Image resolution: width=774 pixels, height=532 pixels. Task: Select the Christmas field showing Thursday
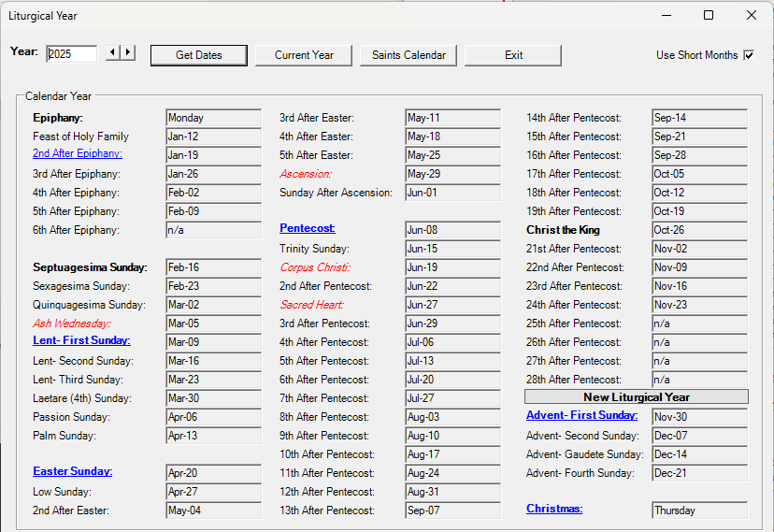point(699,510)
